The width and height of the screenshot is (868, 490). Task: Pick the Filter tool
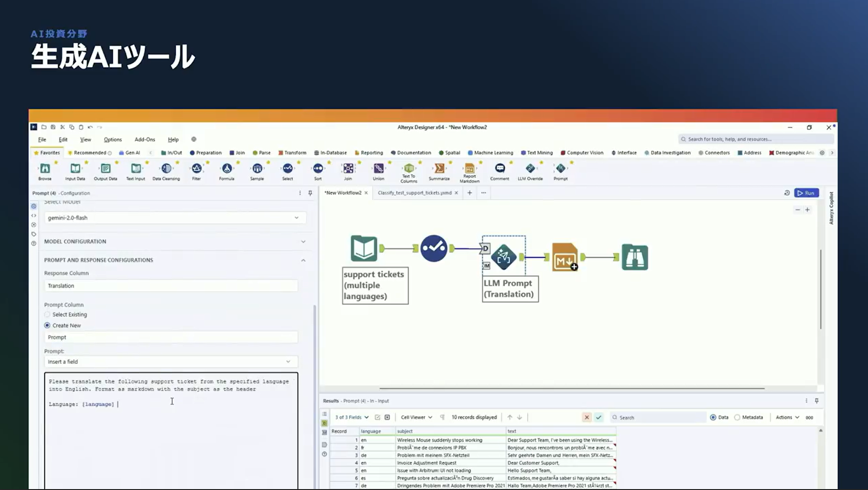coord(197,171)
